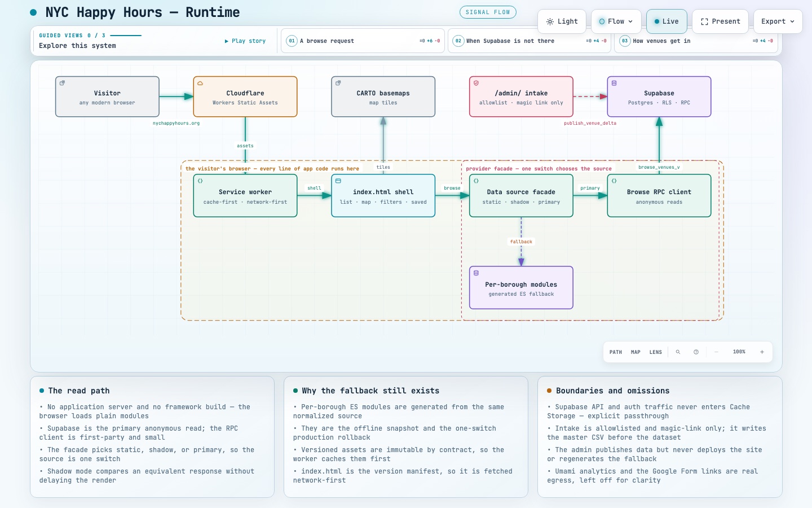The width and height of the screenshot is (812, 508).
Task: Open guided view 02 When Supabase is not there
Action: click(529, 41)
